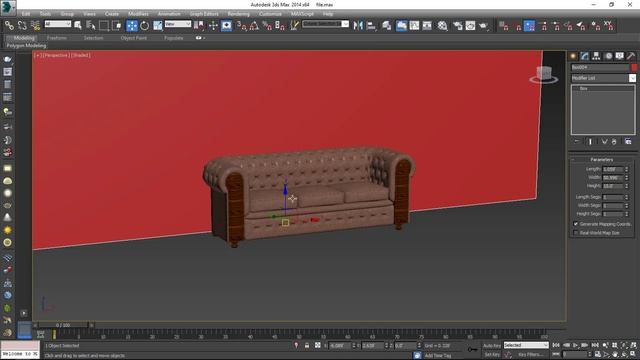640x360 pixels.
Task: Open the Modifiers menu
Action: (x=138, y=14)
